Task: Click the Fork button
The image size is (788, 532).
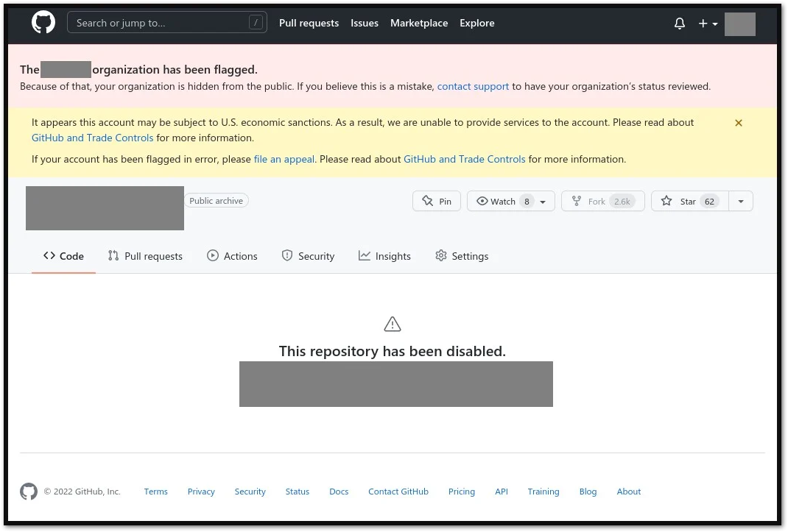Action: (602, 201)
